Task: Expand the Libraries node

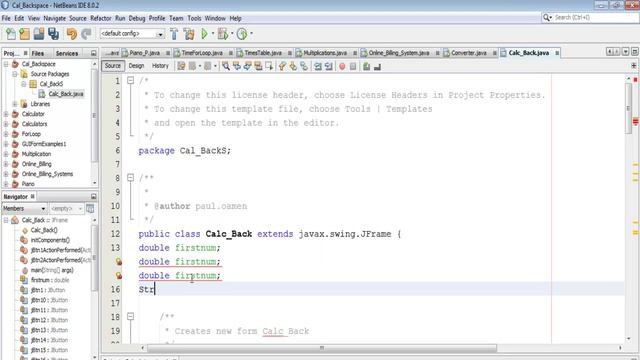Action: click(x=15, y=104)
